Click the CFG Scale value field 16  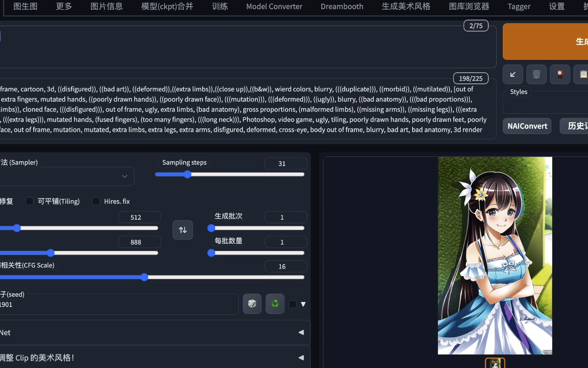point(286,266)
